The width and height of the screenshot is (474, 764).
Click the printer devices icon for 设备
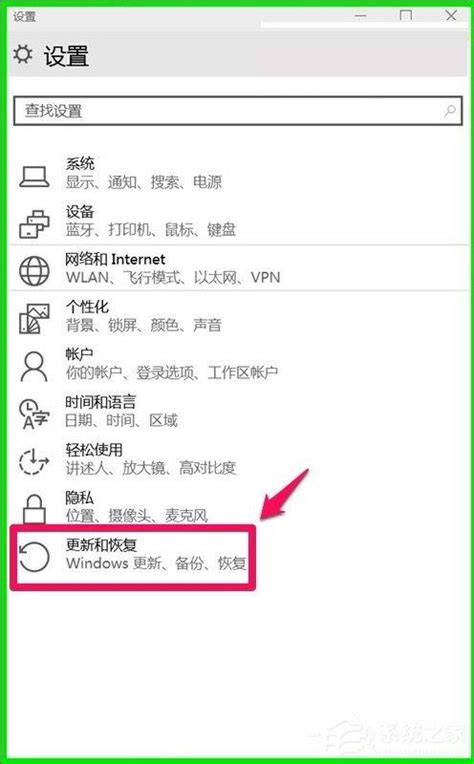pyautogui.click(x=34, y=224)
